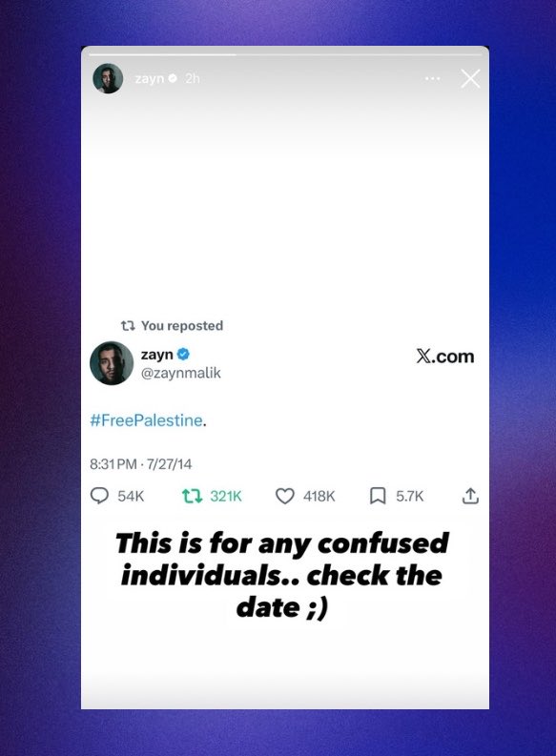Click the tweet timestamp 8:31 PM 7/27/14
Screen dimensions: 556x756
[141, 464]
